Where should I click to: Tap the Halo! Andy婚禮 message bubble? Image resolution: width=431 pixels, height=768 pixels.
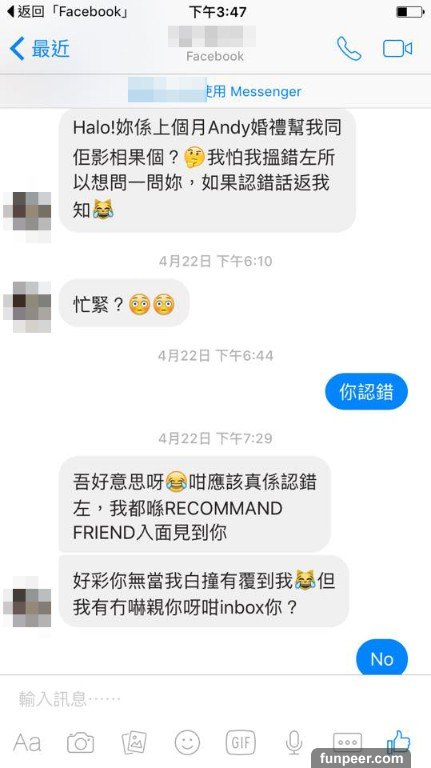[x=207, y=170]
